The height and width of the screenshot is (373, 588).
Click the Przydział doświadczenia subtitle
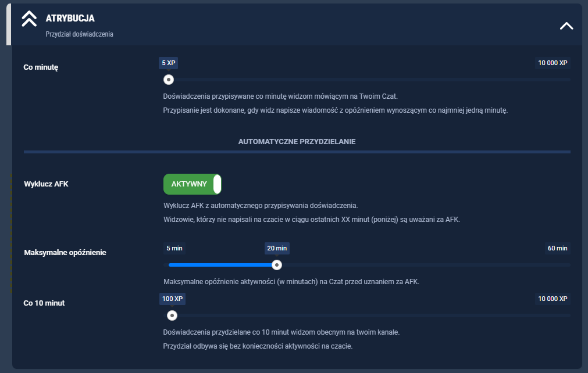[x=79, y=34]
